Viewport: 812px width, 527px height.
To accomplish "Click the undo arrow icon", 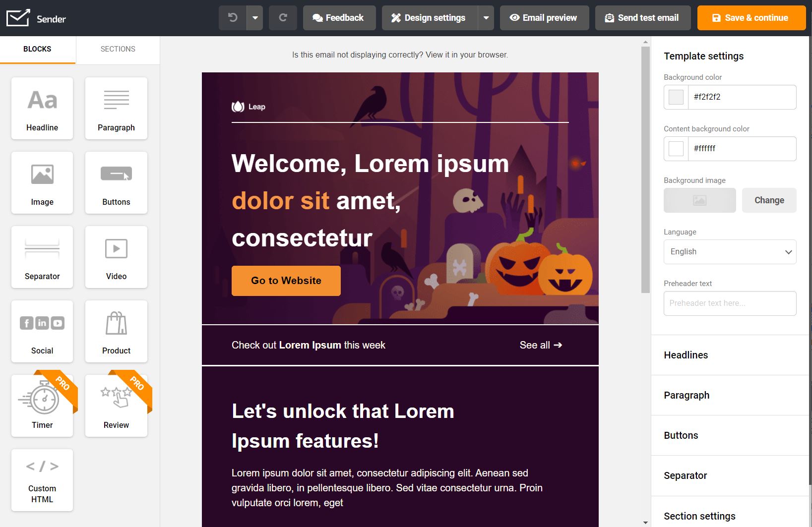I will (x=233, y=18).
